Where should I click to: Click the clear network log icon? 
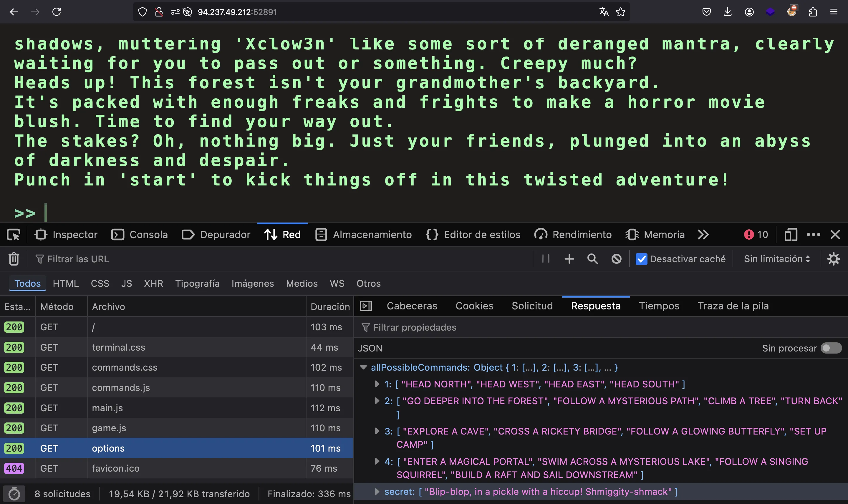pos(13,259)
